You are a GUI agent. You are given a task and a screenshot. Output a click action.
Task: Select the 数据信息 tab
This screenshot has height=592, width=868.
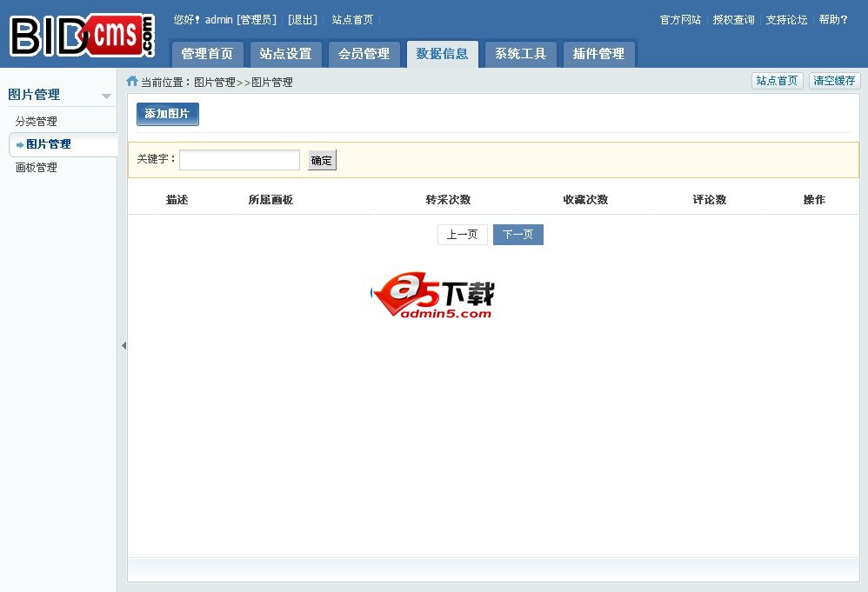[x=443, y=54]
